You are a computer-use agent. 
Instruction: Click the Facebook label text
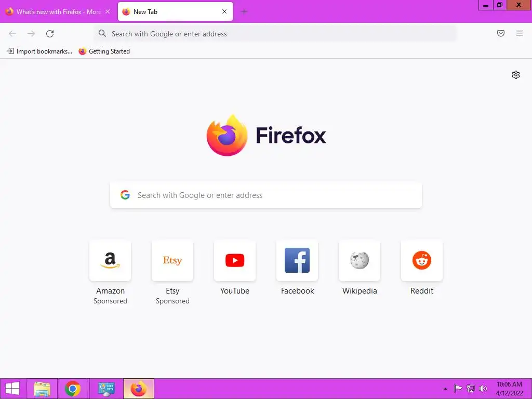(x=297, y=291)
